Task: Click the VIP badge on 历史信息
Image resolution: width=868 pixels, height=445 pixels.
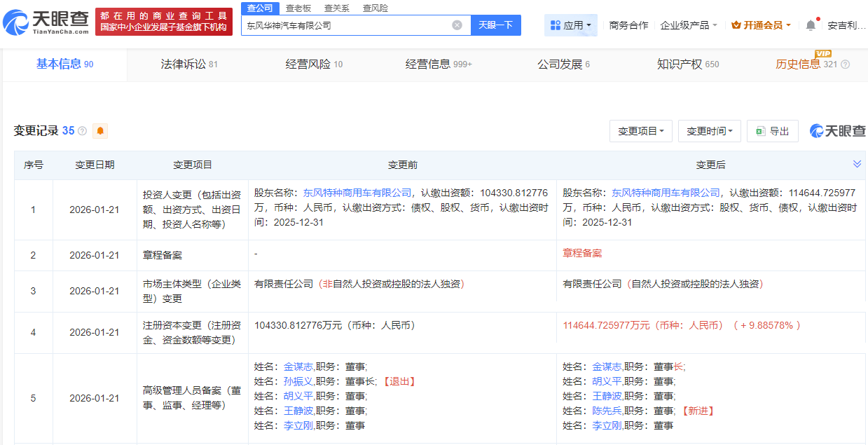Action: 824,52
